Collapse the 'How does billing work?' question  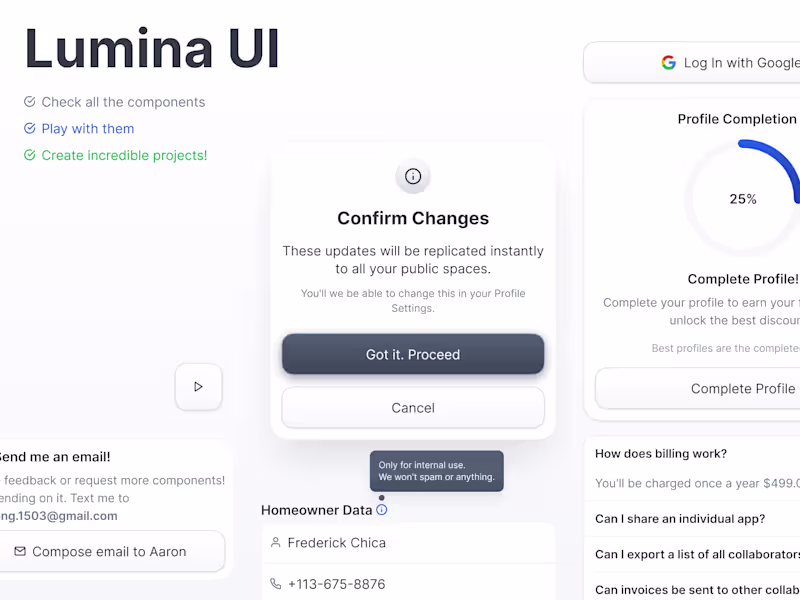pos(661,454)
